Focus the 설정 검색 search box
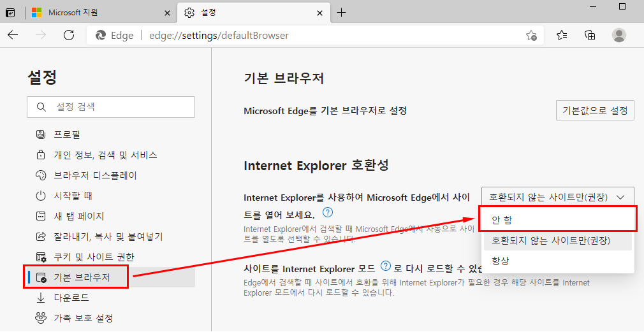Screen dimensions: 644x332 click(111, 107)
